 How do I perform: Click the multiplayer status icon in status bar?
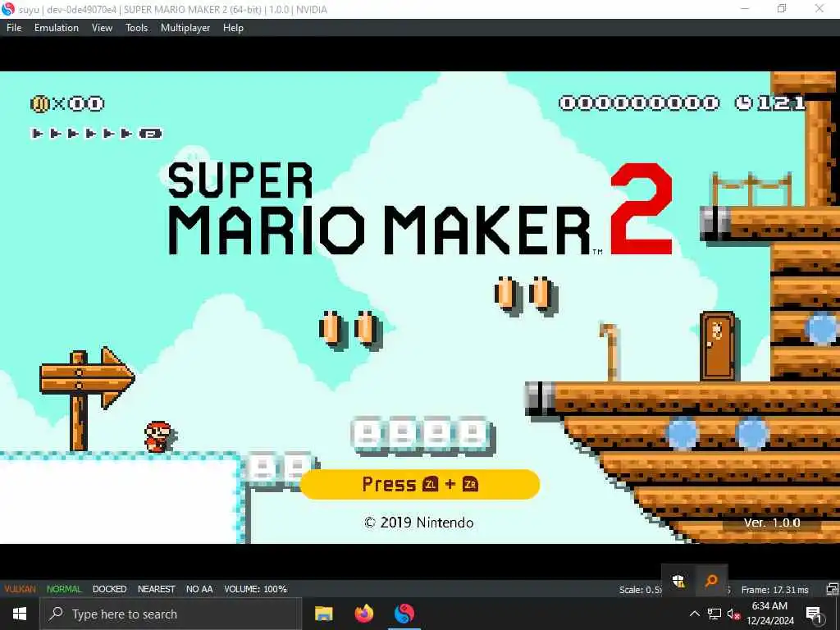[x=832, y=590]
